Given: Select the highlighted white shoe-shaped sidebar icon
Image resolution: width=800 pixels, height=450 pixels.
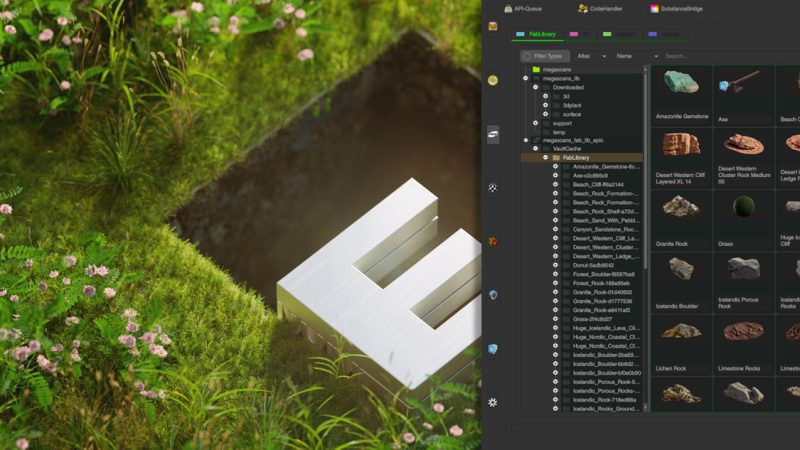Looking at the screenshot, I should pos(493,134).
